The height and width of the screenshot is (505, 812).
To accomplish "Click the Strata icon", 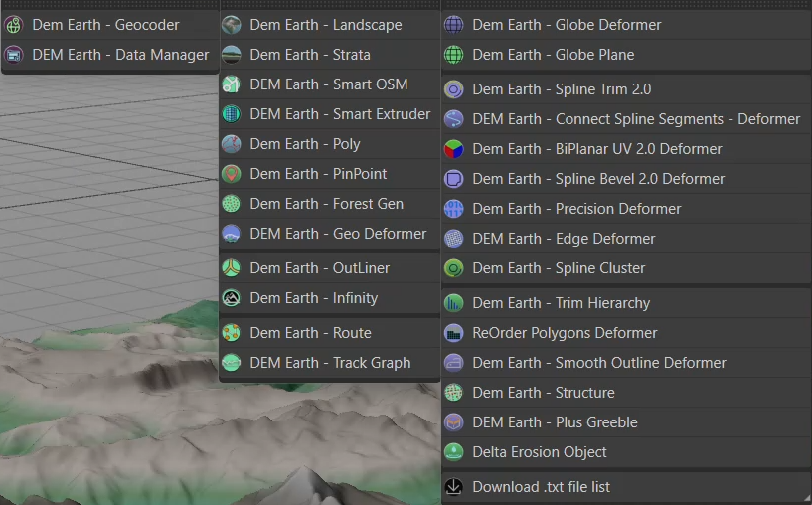I will [x=232, y=55].
